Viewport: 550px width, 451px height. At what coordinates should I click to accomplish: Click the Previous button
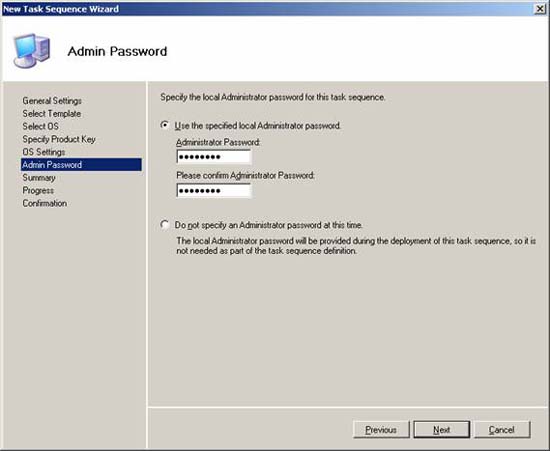pos(381,430)
